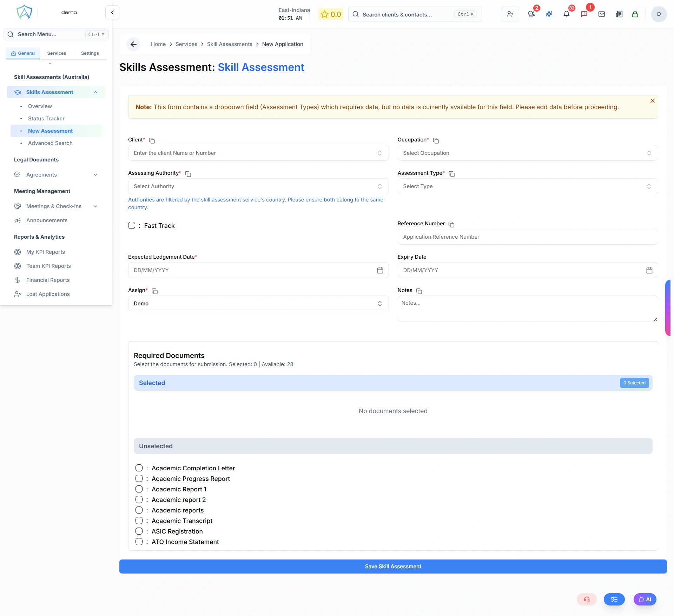Viewport: 674px width, 616px height.
Task: Open the mail envelope icon
Action: click(601, 14)
